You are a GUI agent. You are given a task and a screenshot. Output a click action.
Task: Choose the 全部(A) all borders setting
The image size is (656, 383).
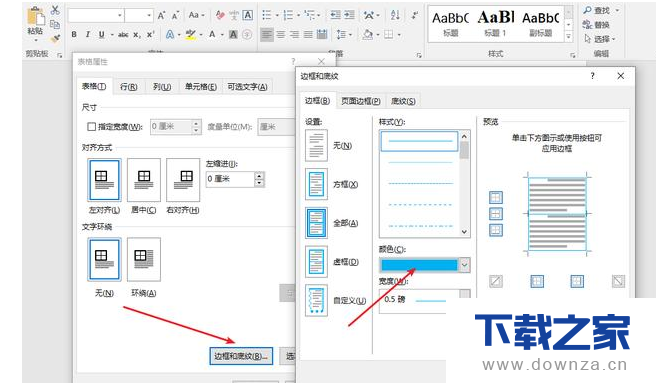[x=316, y=223]
